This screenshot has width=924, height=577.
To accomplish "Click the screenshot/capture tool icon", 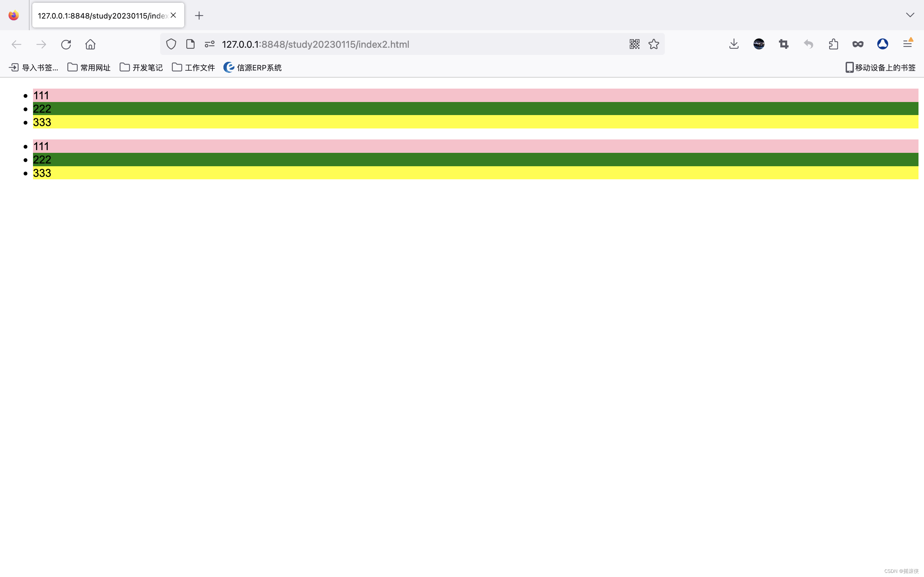I will pos(783,44).
